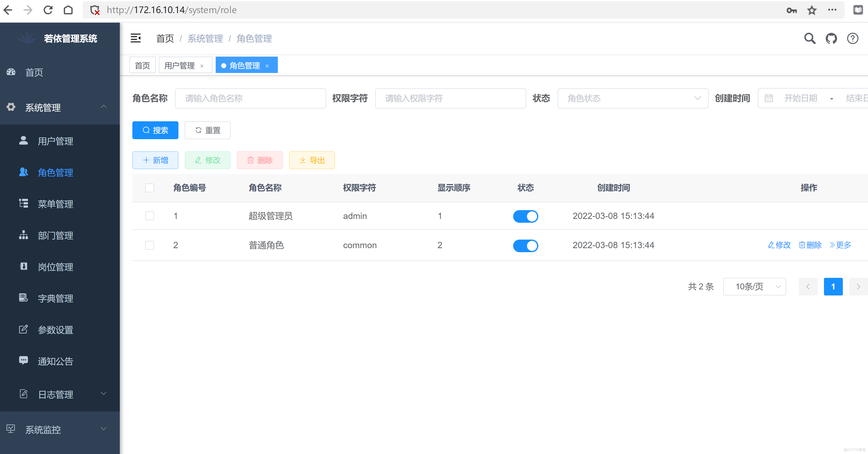Collapse the sidebar with hamburger icon
This screenshot has width=868, height=454.
(136, 39)
